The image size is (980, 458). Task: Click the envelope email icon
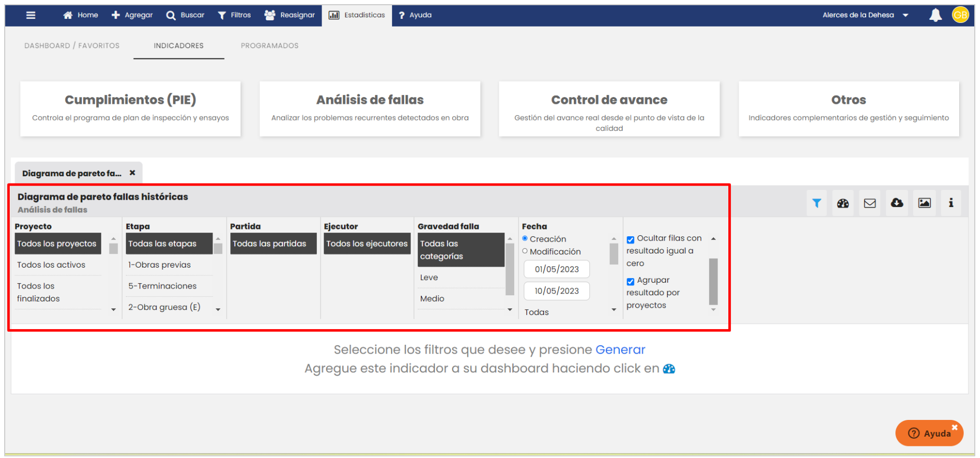pyautogui.click(x=870, y=203)
